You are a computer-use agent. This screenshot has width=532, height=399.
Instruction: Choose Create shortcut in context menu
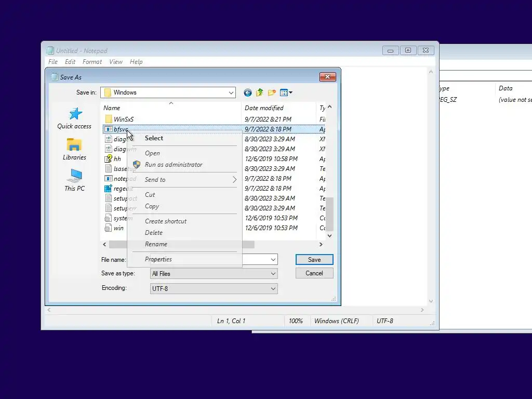tap(184, 221)
